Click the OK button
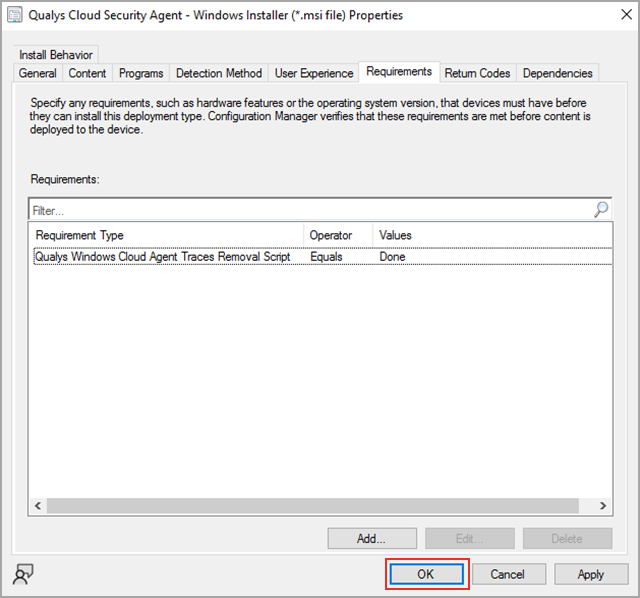640x598 pixels. 427,574
